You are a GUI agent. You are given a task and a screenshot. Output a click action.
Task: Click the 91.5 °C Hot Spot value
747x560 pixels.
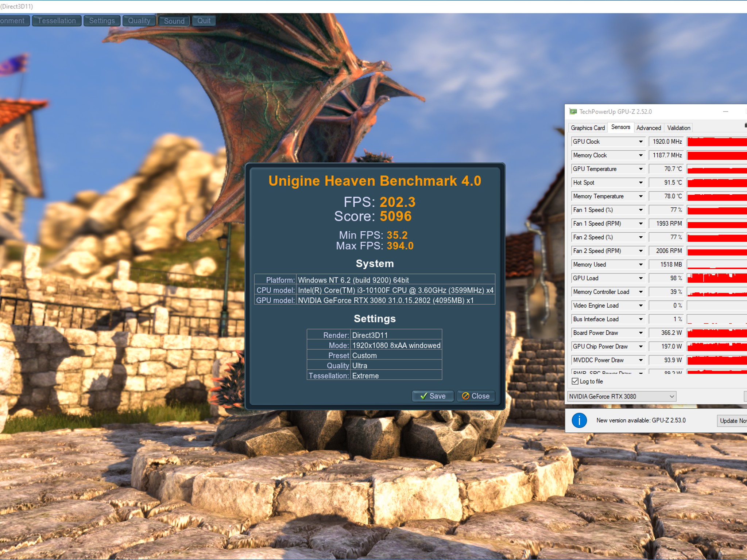(x=666, y=183)
